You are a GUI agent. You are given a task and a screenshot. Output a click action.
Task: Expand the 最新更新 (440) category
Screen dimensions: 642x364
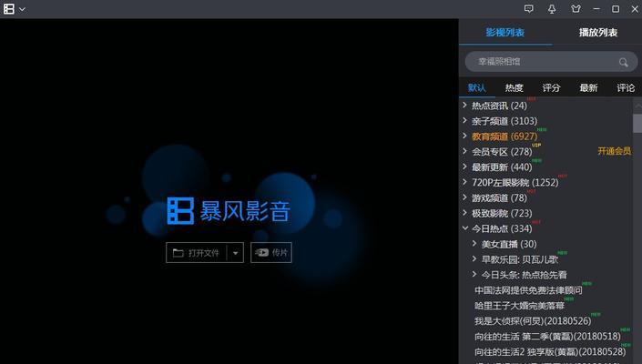pos(464,167)
